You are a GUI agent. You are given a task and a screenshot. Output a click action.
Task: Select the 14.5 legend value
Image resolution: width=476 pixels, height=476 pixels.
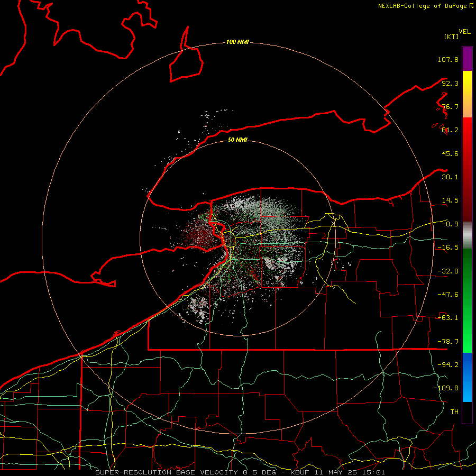pos(450,200)
